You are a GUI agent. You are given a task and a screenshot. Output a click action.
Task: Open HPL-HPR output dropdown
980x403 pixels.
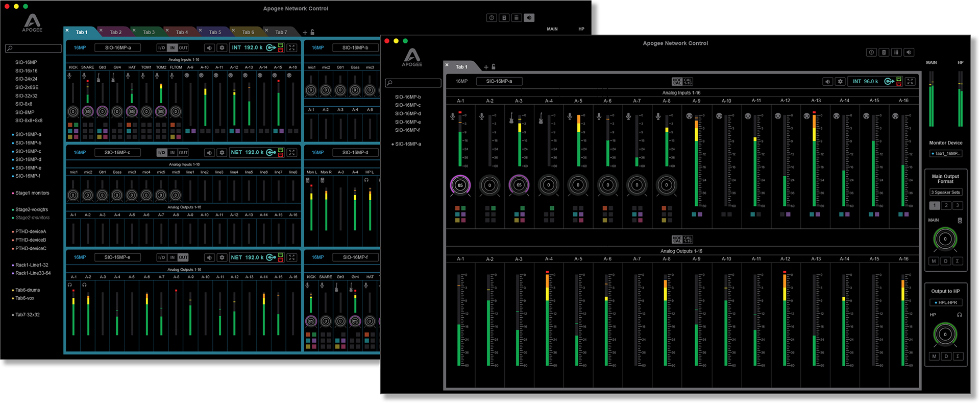pyautogui.click(x=946, y=302)
